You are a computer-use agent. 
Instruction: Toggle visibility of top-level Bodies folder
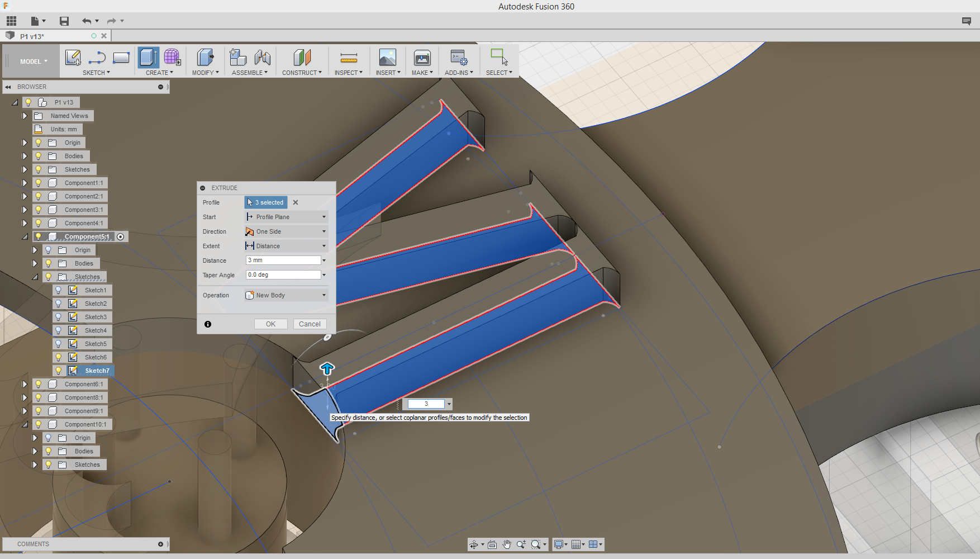(38, 156)
